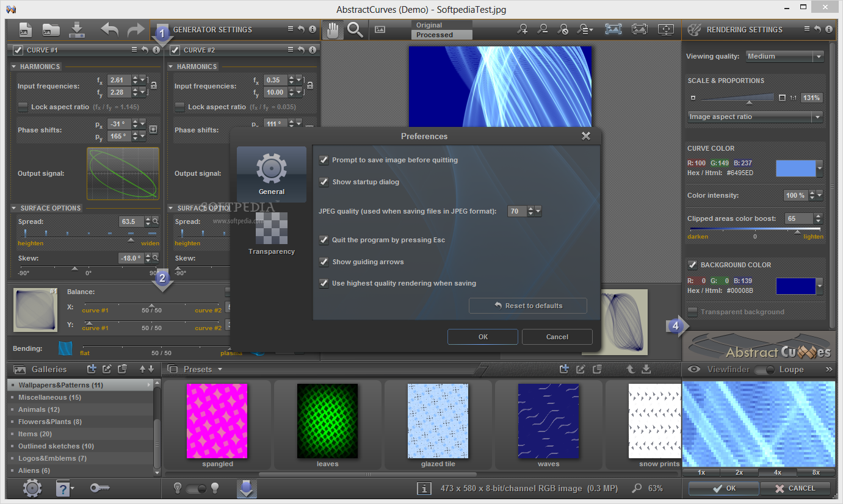Click main window CANCEL button
The image size is (843, 504).
(x=795, y=488)
